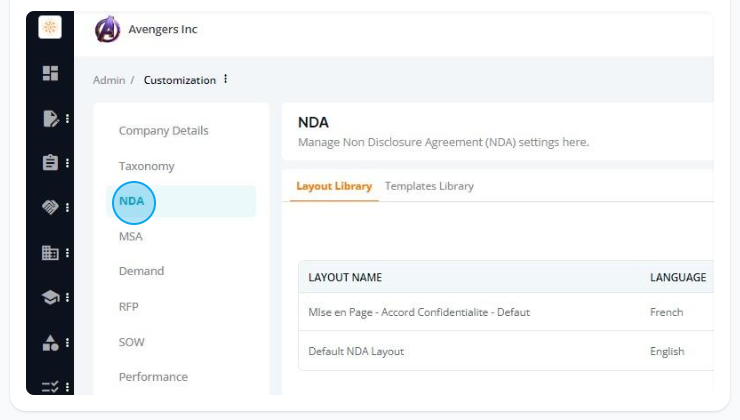Expand options dots next to building icon
740x420 pixels.
tap(67, 253)
